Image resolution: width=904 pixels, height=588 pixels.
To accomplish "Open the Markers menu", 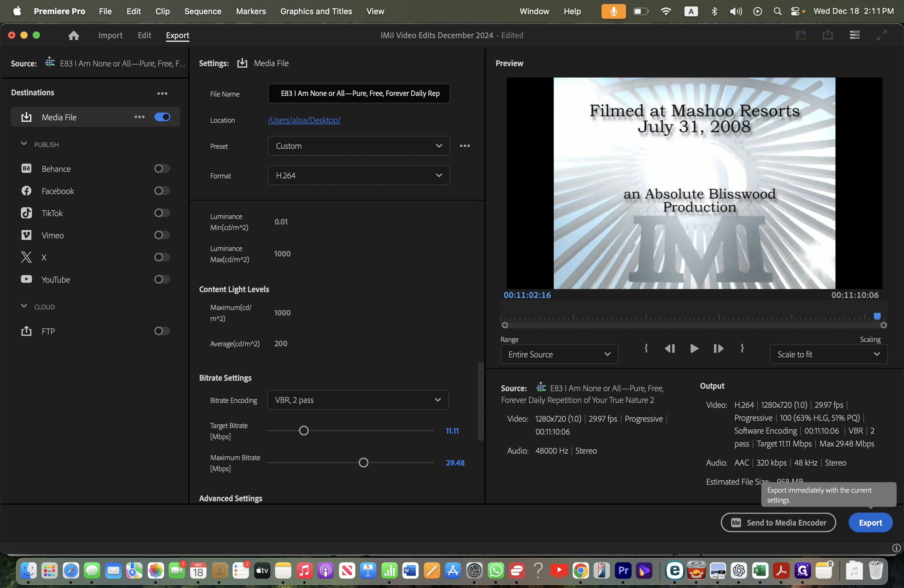I will click(x=251, y=11).
